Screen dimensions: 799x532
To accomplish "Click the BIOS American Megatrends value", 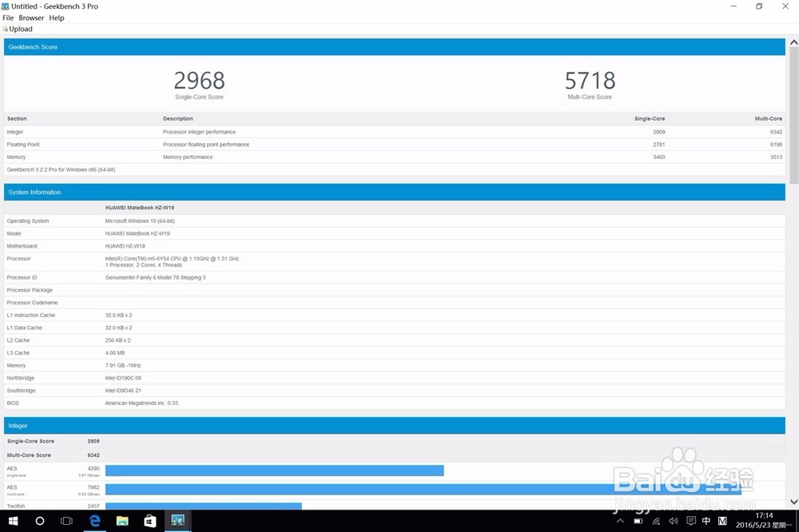I will (141, 403).
